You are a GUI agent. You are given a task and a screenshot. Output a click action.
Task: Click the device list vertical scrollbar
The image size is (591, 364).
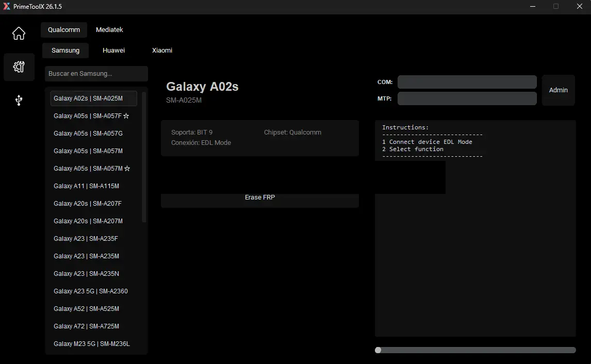143,157
